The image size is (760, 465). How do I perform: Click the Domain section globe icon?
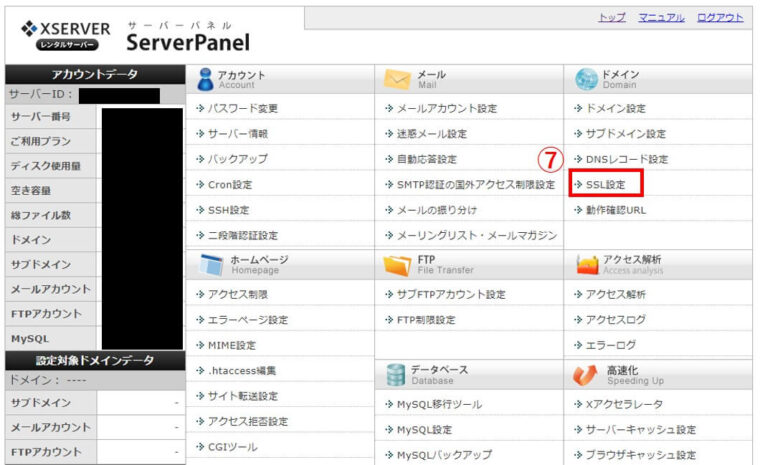click(586, 79)
